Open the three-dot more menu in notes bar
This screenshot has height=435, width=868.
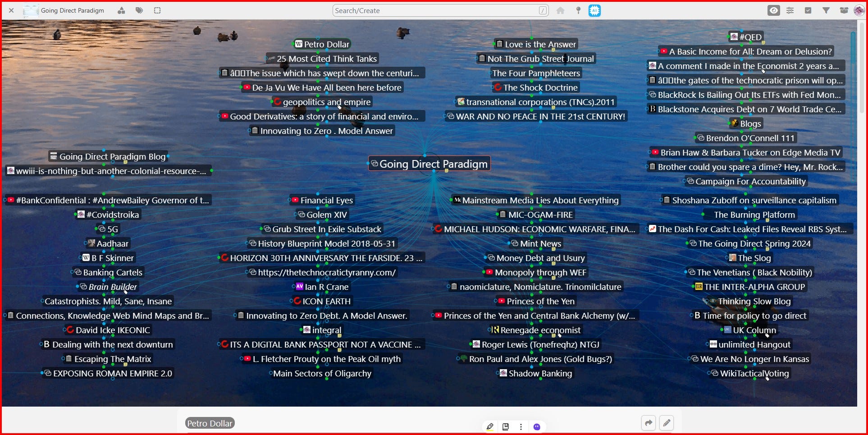coord(521,426)
